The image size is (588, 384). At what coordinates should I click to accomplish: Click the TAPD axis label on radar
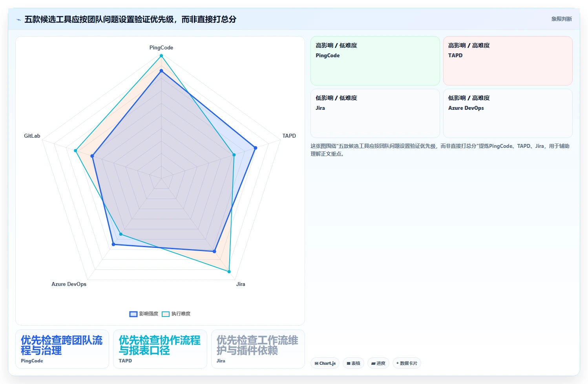pyautogui.click(x=289, y=136)
